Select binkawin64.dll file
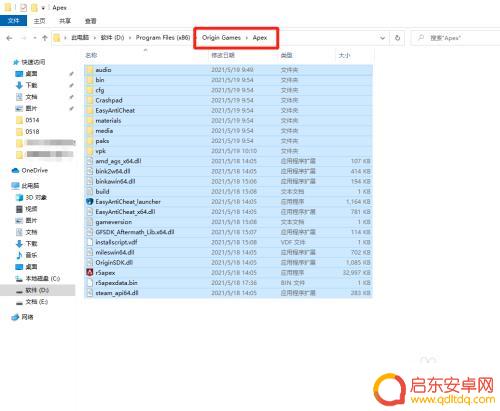The height and width of the screenshot is (411, 500). tap(228, 182)
